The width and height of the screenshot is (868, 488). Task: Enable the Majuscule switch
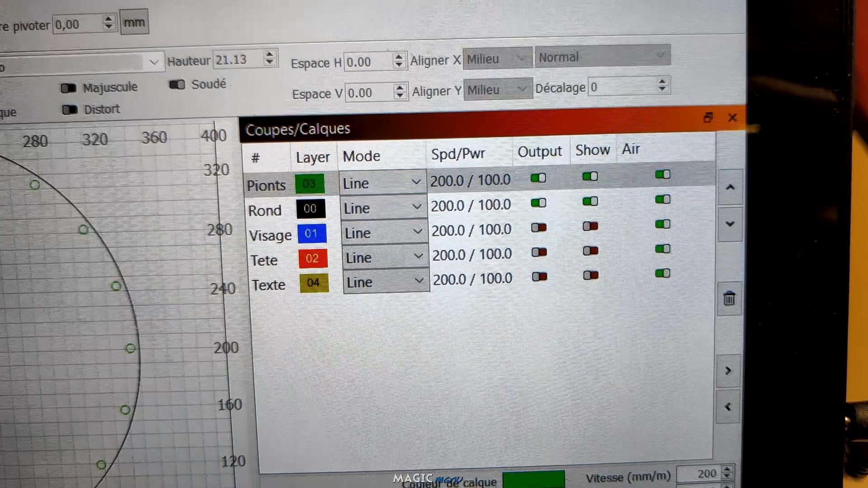pyautogui.click(x=69, y=88)
